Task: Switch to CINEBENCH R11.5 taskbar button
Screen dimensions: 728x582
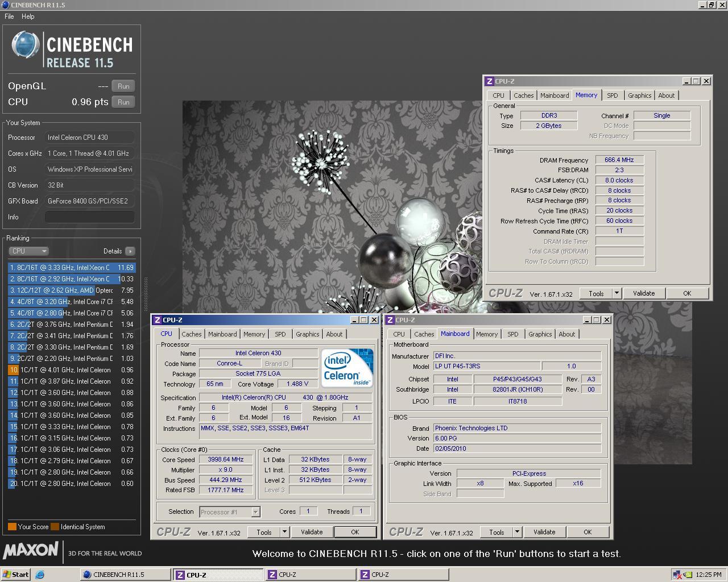Action: (125, 575)
